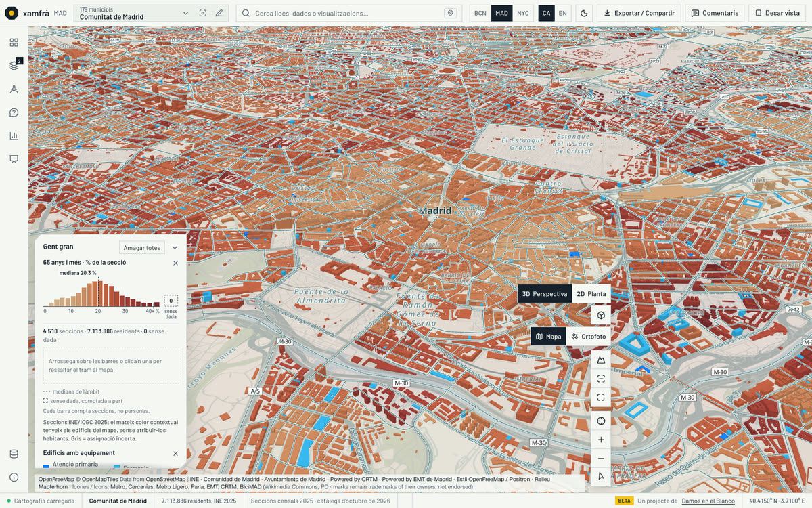Click Comentaris button

pyautogui.click(x=715, y=13)
